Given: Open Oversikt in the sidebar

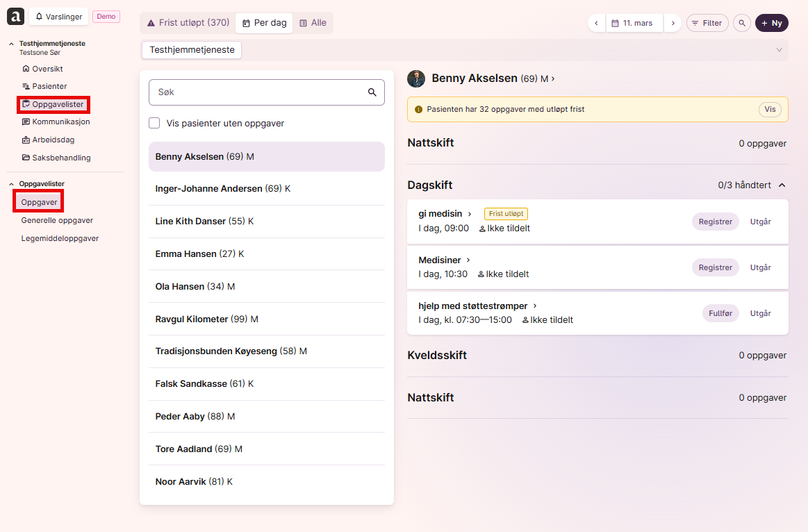Looking at the screenshot, I should click(x=43, y=69).
